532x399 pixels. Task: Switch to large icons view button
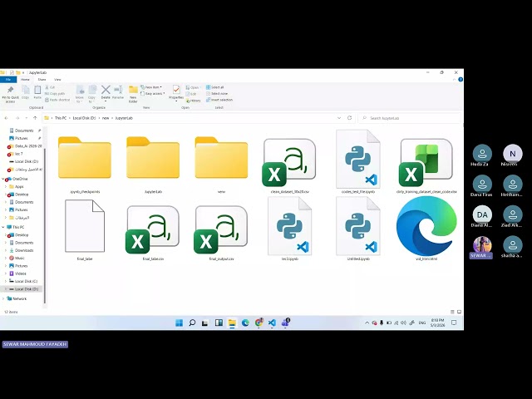459,312
